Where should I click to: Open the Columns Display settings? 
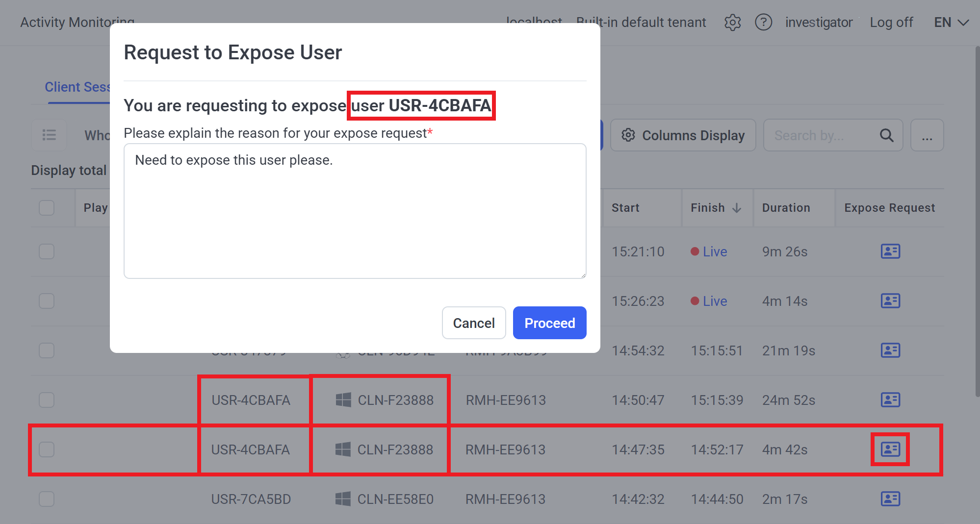(683, 135)
